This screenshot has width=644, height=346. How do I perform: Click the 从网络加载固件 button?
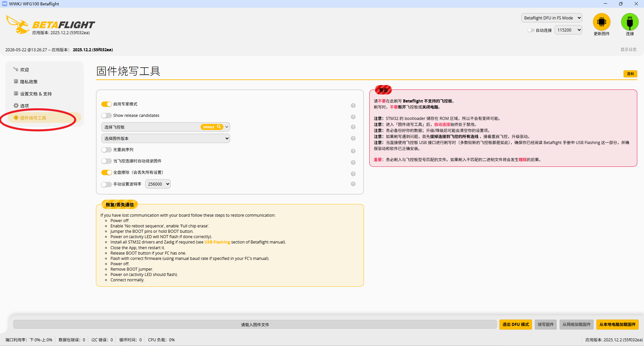[x=577, y=325]
